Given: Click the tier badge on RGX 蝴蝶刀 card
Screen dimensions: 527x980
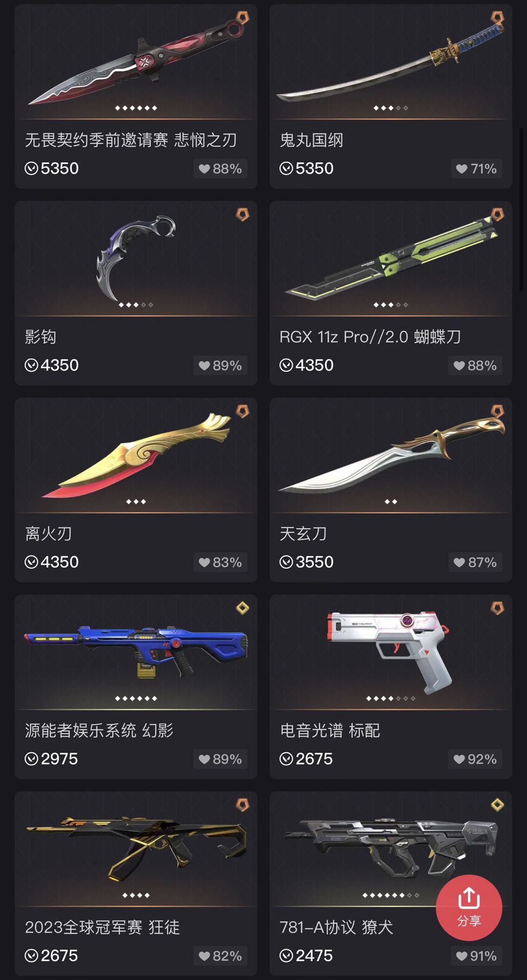Looking at the screenshot, I should [x=497, y=215].
